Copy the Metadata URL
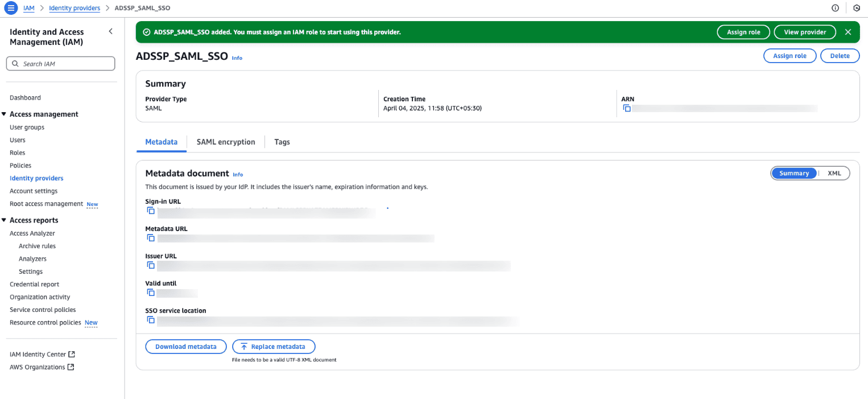 click(151, 238)
